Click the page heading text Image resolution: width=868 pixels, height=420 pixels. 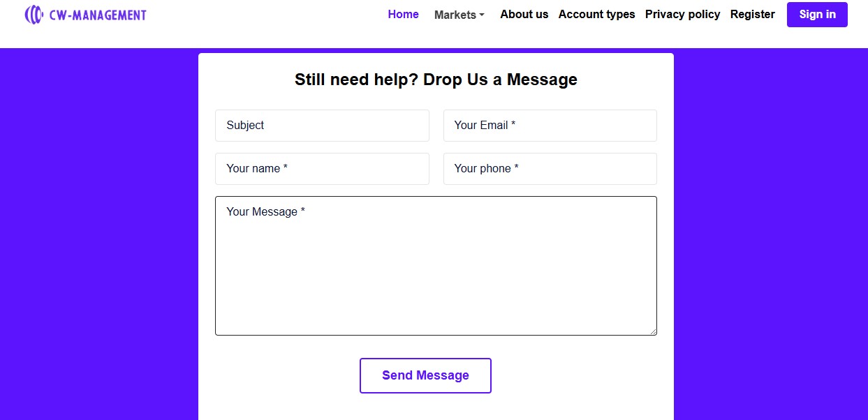click(x=436, y=79)
